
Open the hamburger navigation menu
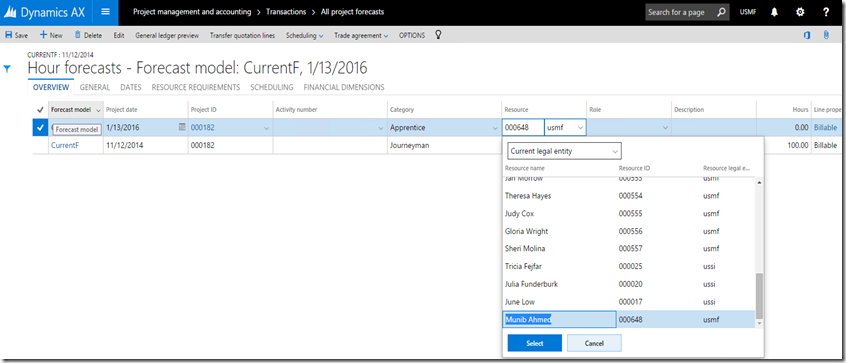click(105, 12)
